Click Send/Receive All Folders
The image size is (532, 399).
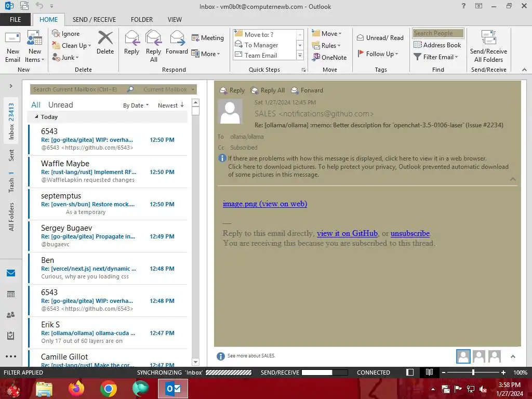tap(488, 47)
